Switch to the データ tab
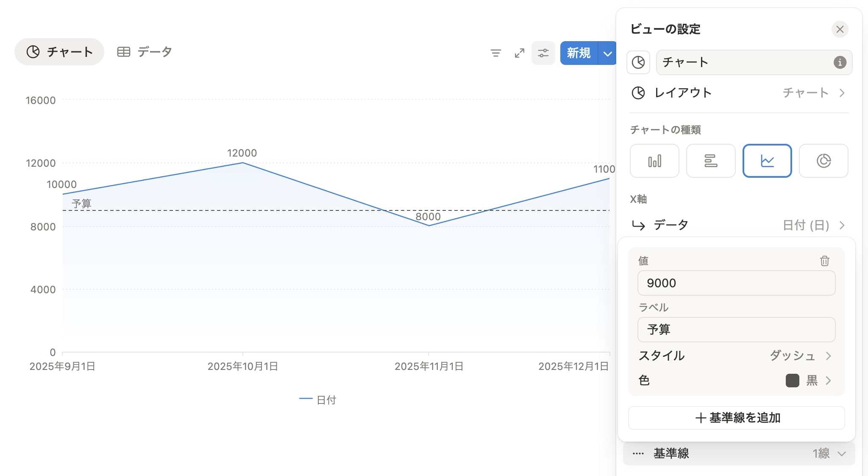Viewport: 868px width, 476px height. click(145, 52)
